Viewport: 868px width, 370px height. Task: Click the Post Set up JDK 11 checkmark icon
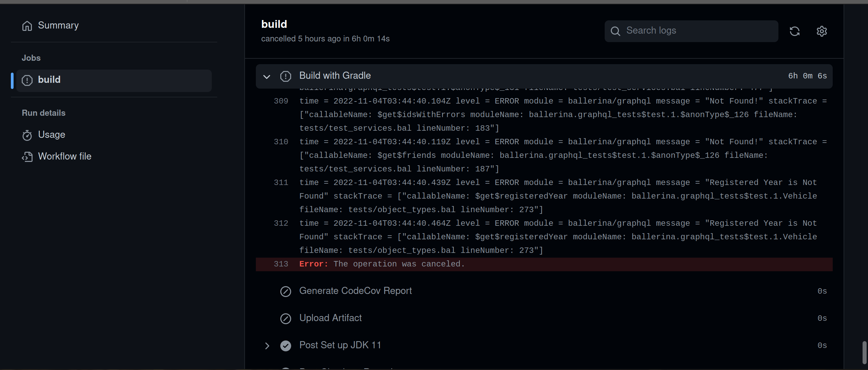(286, 346)
